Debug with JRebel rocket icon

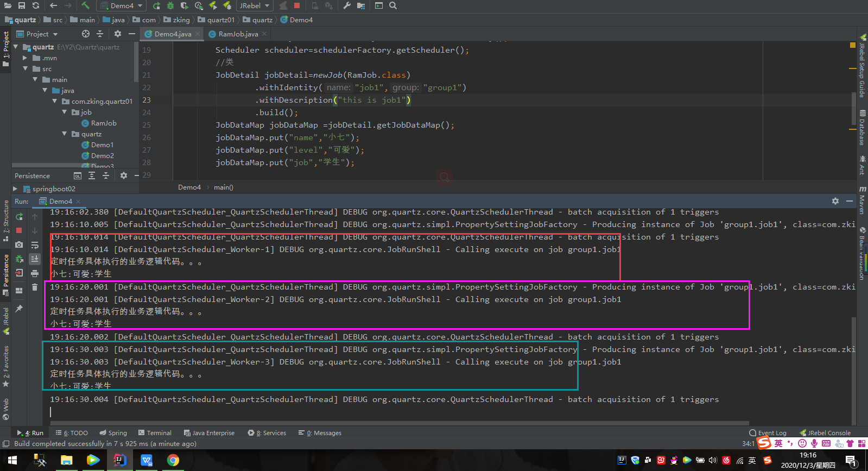227,5
